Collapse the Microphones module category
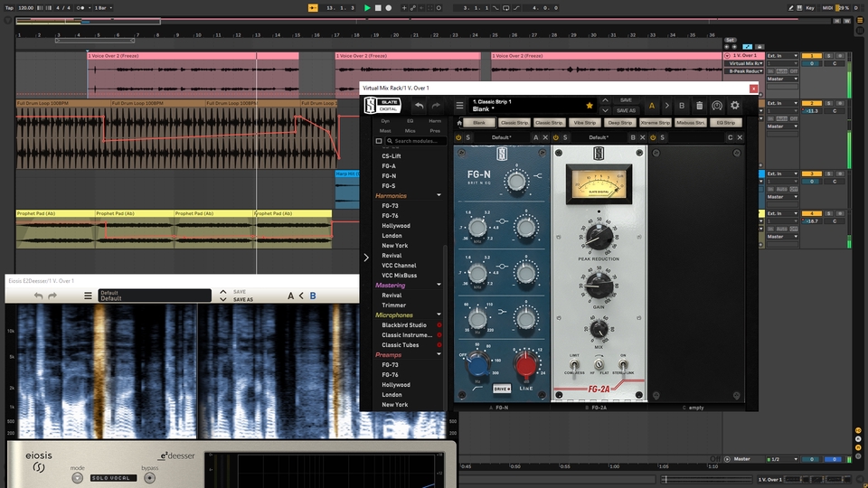Viewport: 868px width, 488px height. 439,314
